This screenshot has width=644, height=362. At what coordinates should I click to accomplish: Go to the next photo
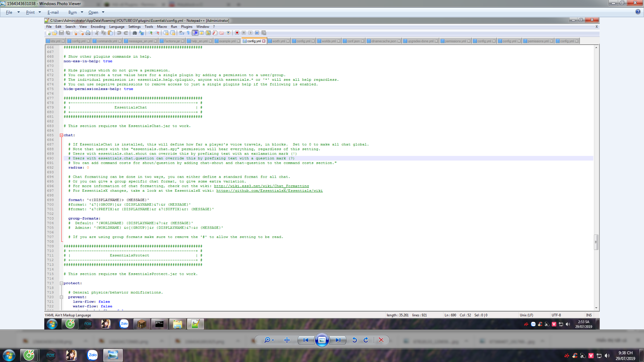(x=338, y=340)
